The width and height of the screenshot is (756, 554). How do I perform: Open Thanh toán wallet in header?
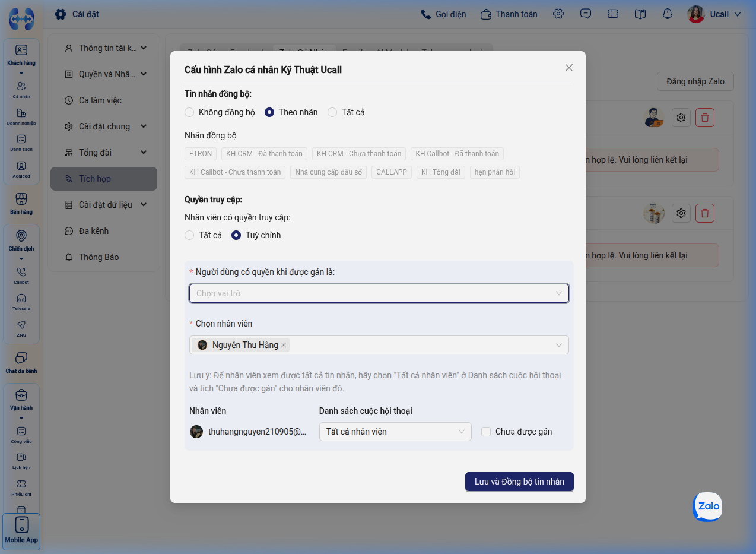(510, 14)
